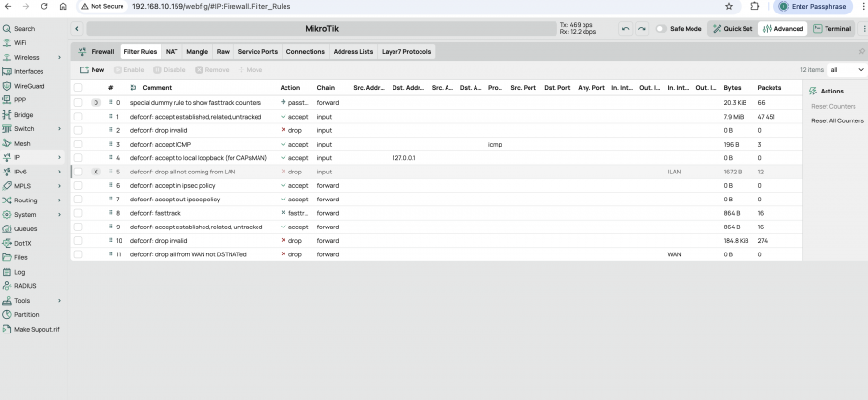Open the Log page in sidebar
Screen dimensions: 868x400
pyautogui.click(x=19, y=272)
